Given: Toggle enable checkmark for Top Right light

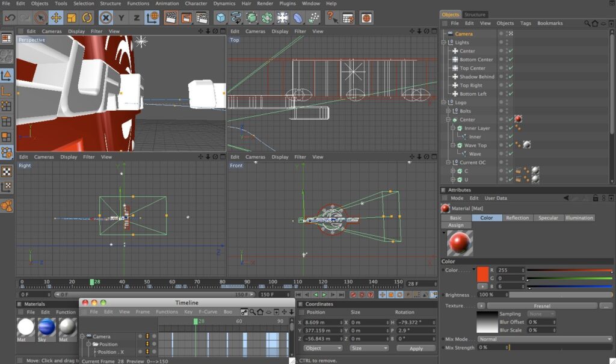Looking at the screenshot, I should pyautogui.click(x=511, y=85).
